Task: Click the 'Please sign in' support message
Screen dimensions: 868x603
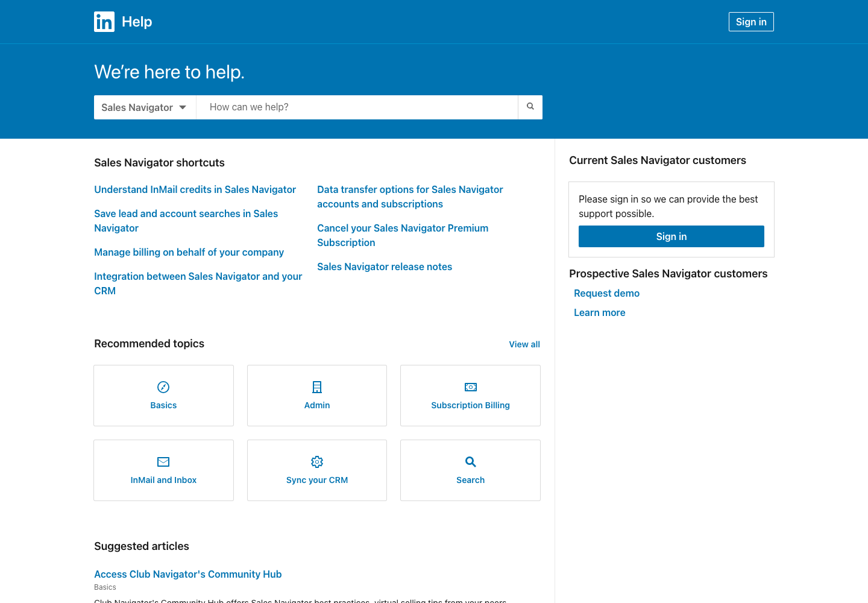Action: click(x=668, y=206)
